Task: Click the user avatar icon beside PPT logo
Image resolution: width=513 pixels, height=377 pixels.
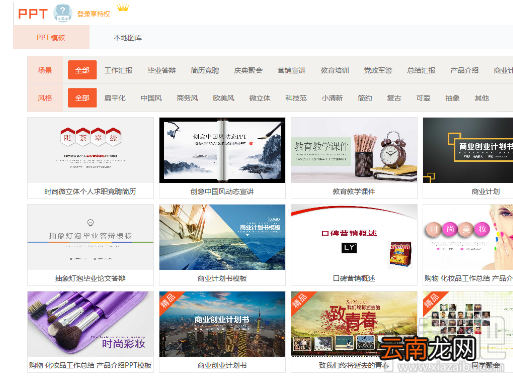Action: tap(63, 13)
